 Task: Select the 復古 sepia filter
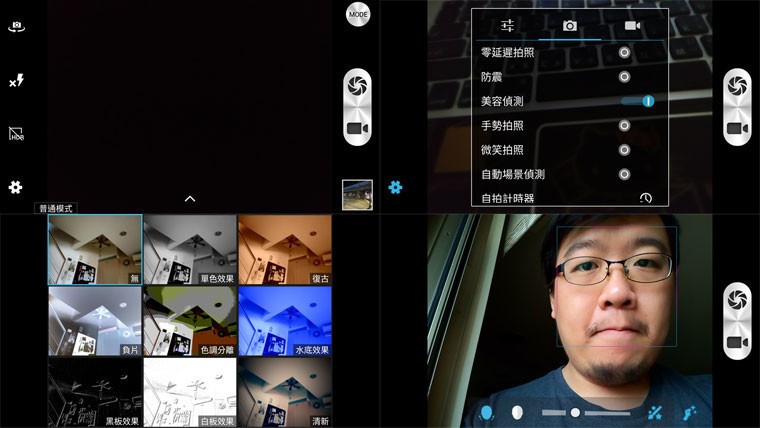(x=285, y=250)
